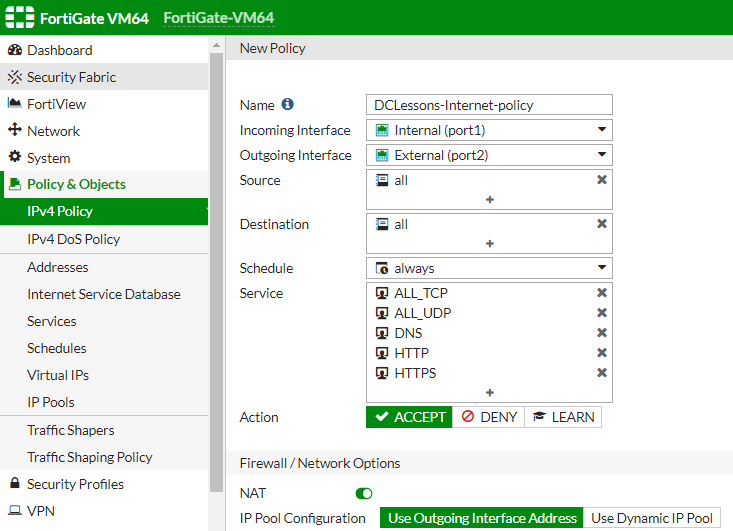Expand Security Profiles menu
The width and height of the screenshot is (733, 531).
click(104, 484)
